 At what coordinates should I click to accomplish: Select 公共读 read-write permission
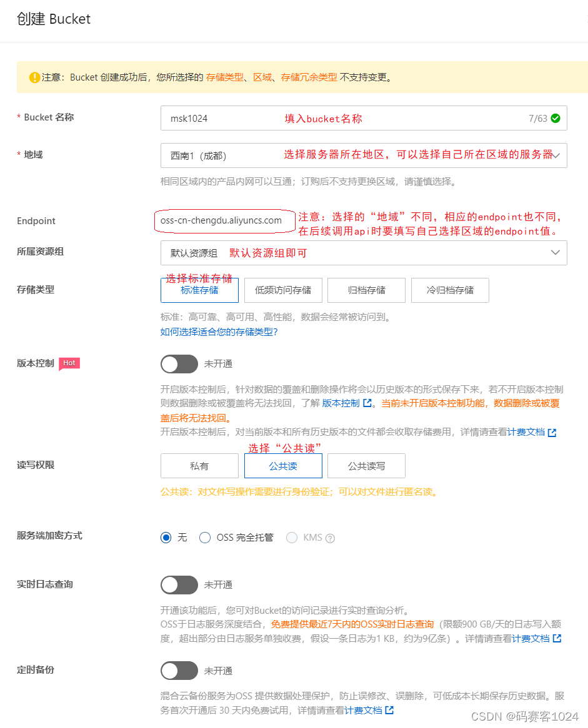point(283,466)
